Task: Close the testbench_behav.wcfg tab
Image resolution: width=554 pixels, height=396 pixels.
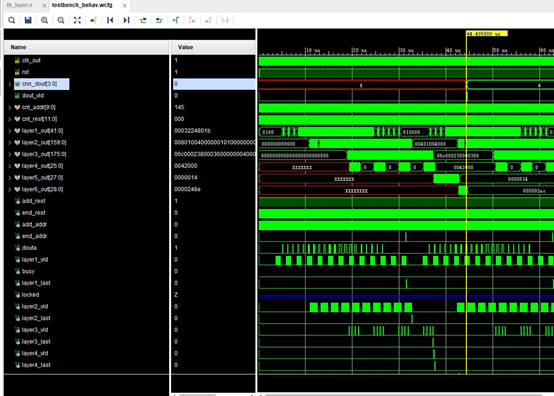Action: point(124,6)
